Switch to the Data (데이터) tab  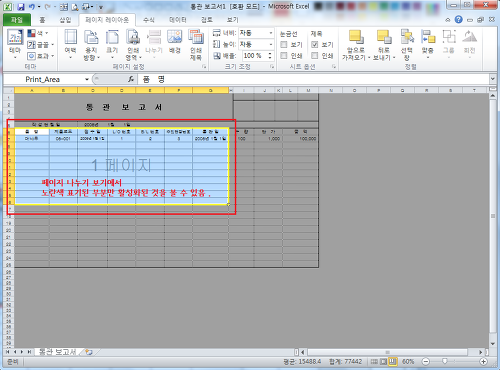[x=178, y=20]
